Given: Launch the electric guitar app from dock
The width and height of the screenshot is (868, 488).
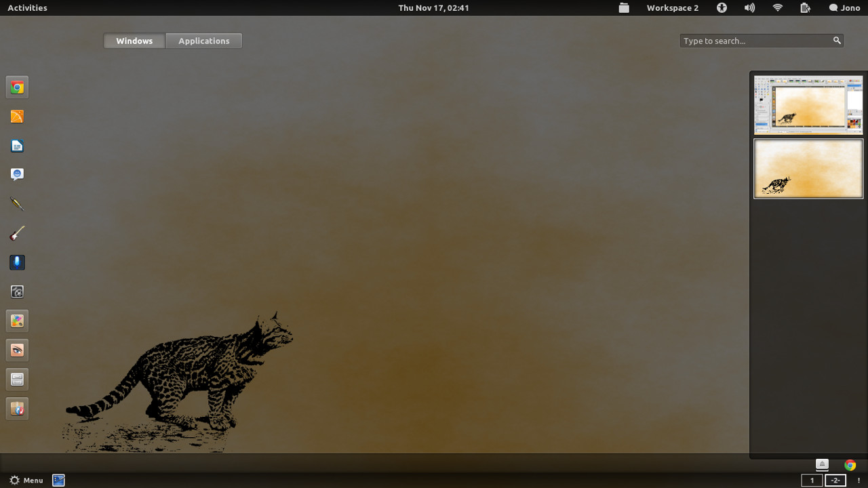Looking at the screenshot, I should (17, 233).
